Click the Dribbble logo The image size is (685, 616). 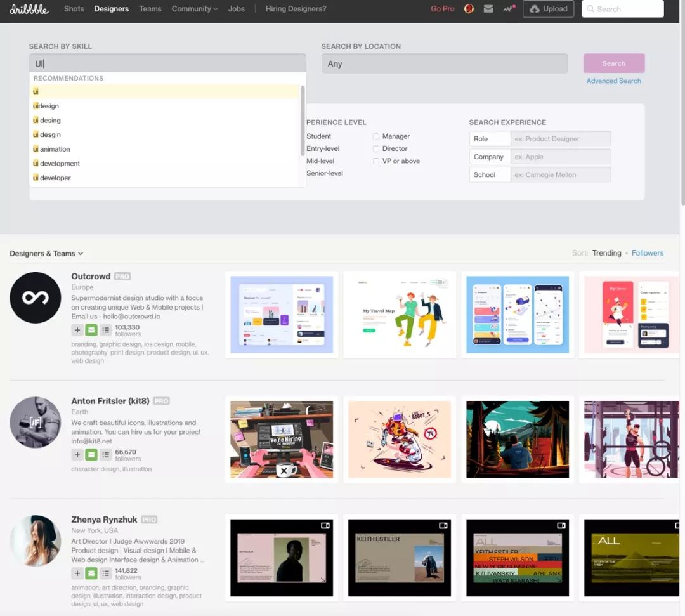29,9
